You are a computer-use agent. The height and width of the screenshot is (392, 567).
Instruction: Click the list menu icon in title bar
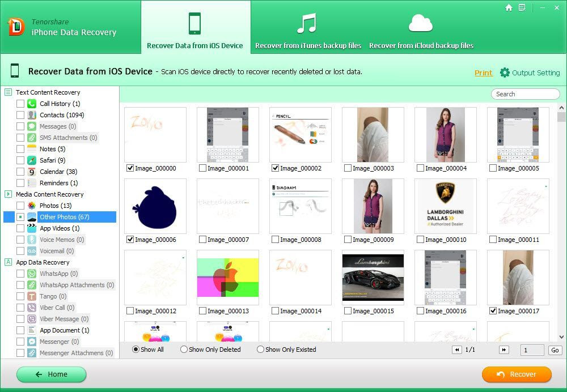(x=522, y=7)
